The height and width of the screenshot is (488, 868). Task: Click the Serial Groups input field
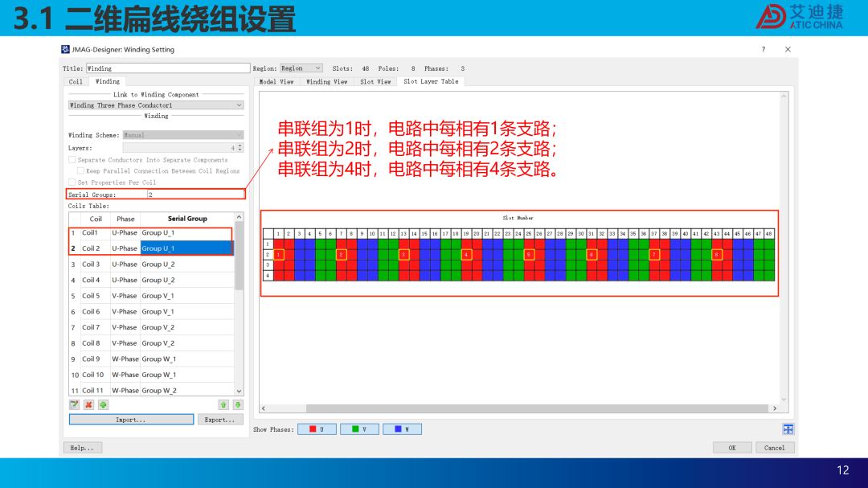tap(195, 195)
